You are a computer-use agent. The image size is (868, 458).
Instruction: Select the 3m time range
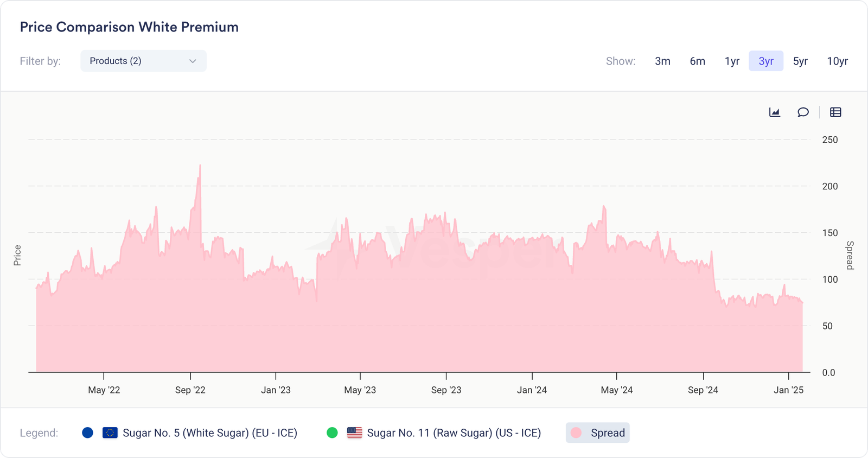click(x=662, y=61)
